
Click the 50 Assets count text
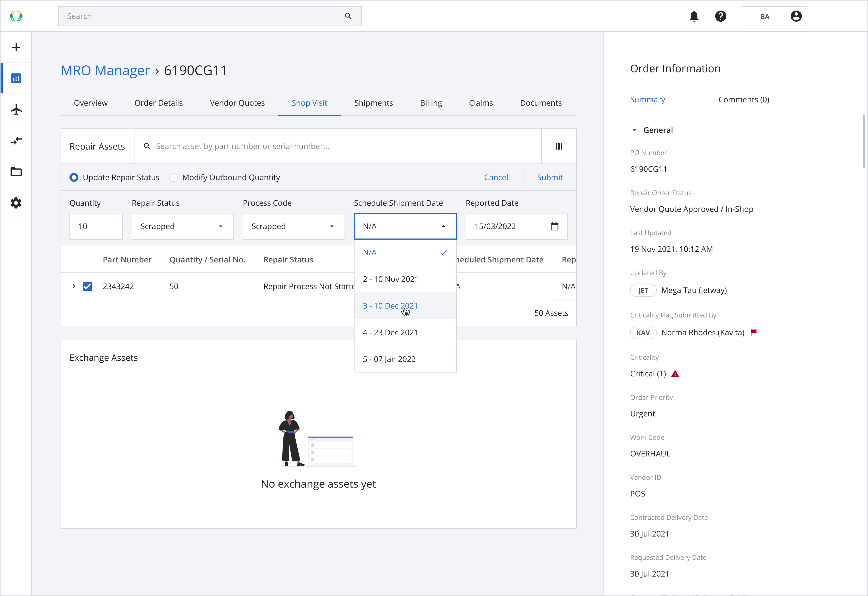point(551,313)
